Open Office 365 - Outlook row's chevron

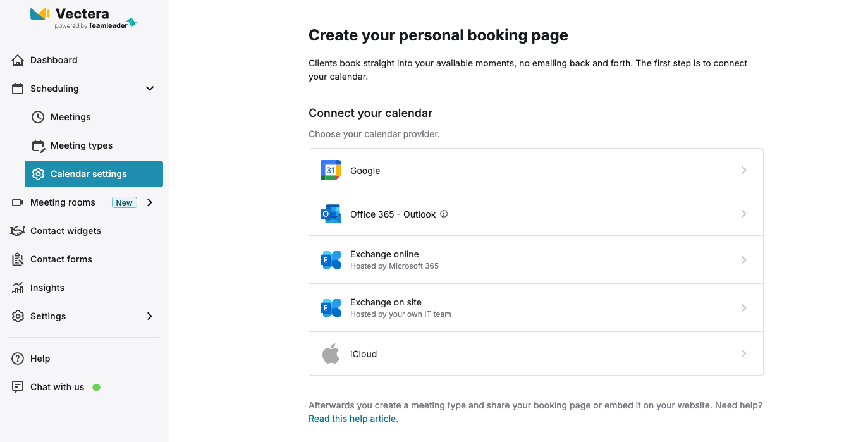coord(744,214)
